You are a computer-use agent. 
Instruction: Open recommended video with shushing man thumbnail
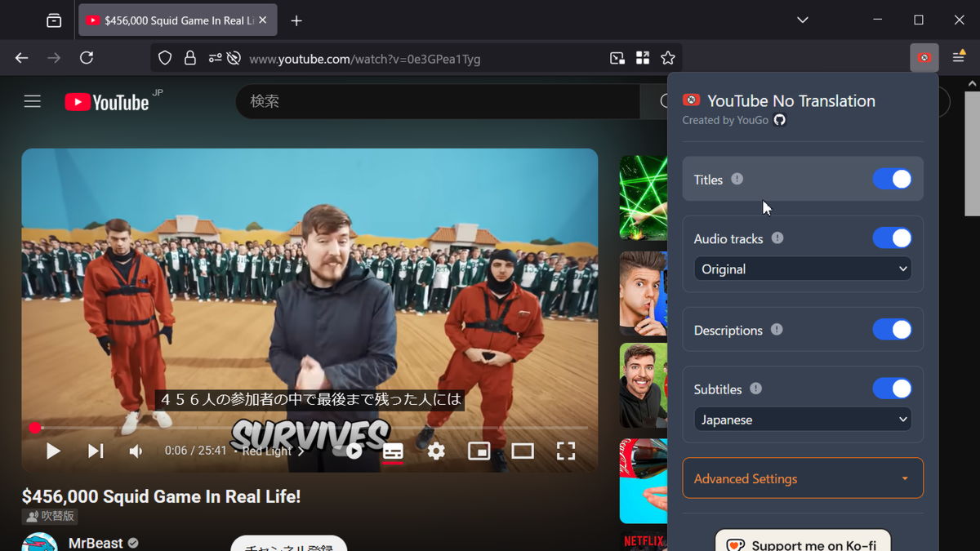coord(644,293)
